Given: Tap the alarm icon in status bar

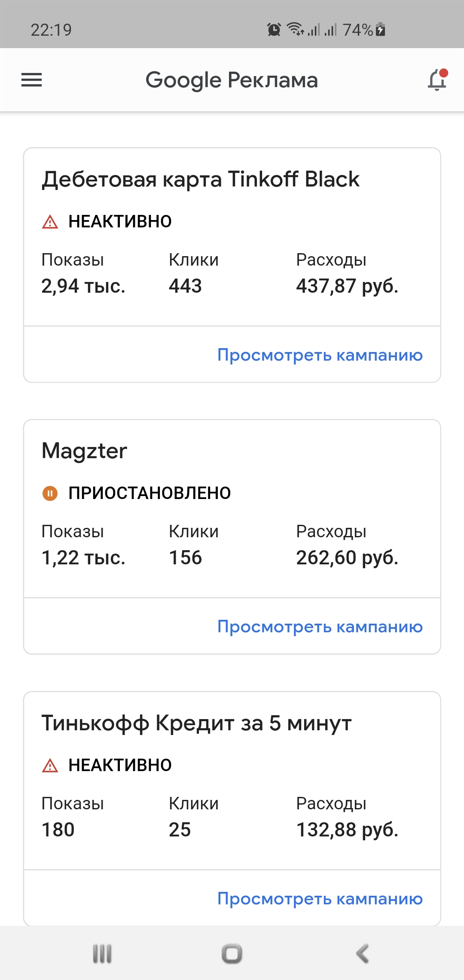Looking at the screenshot, I should [274, 30].
